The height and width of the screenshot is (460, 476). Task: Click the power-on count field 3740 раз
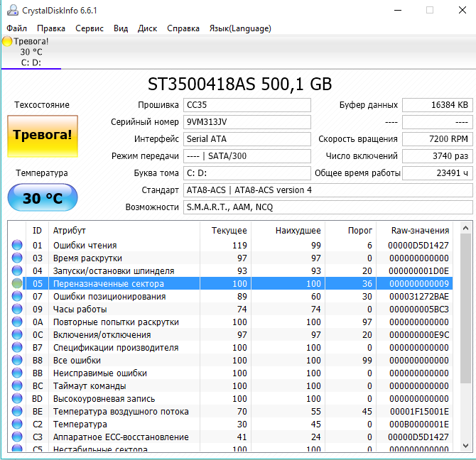point(438,156)
